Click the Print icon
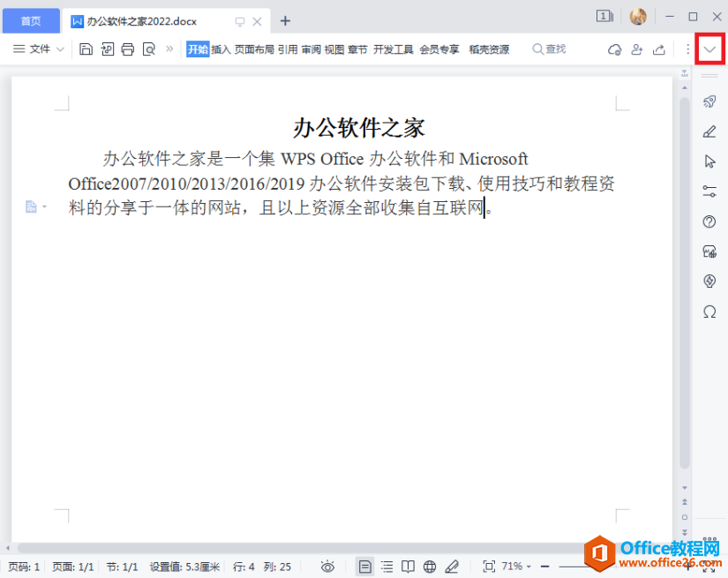 point(128,49)
